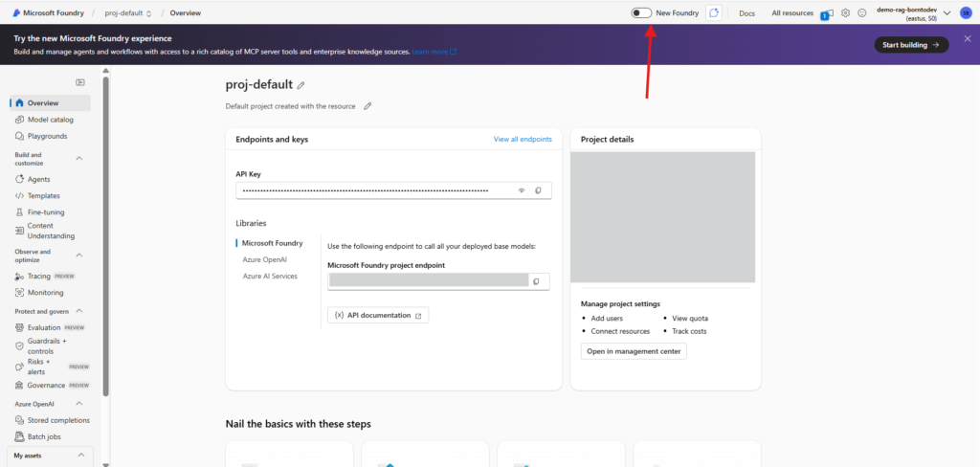The width and height of the screenshot is (980, 467).
Task: Open the user account avatar
Action: [966, 12]
